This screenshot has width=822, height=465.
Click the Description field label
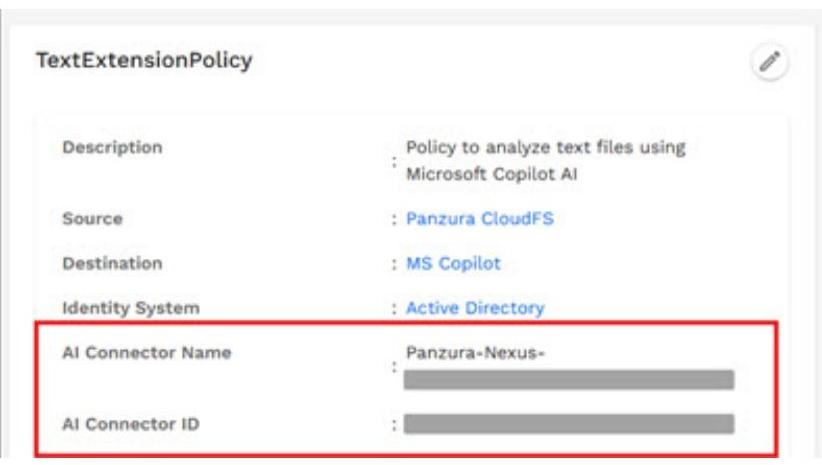(x=112, y=147)
